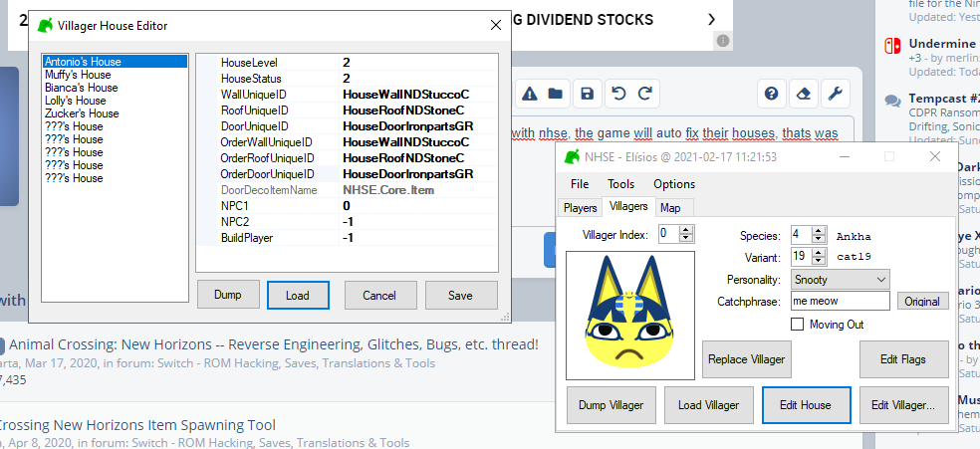The width and height of the screenshot is (980, 449).
Task: Click the redo arrow in forum editor
Action: point(645,94)
